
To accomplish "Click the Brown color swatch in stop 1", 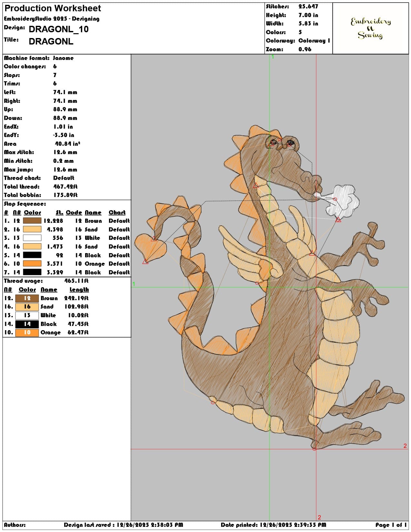I will tap(32, 221).
